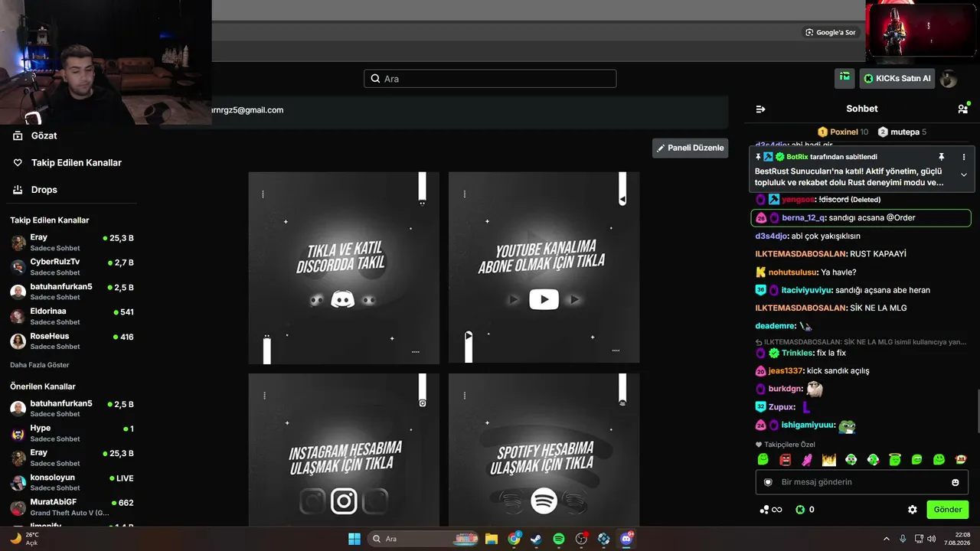Open RoseHeus channel in sidebar
The image size is (980, 551).
tap(72, 341)
